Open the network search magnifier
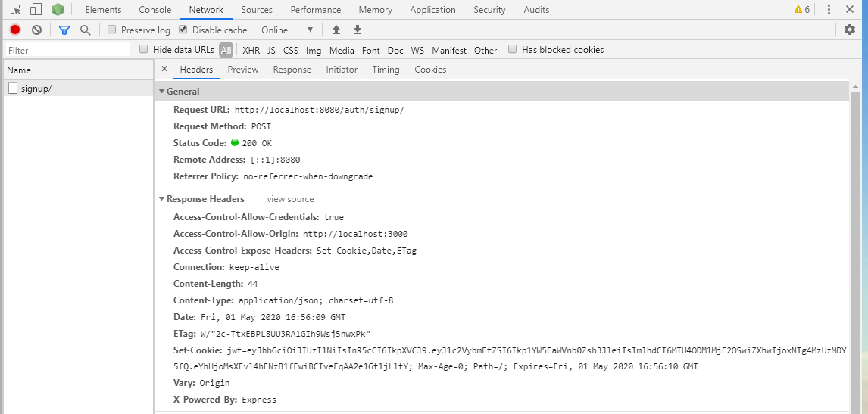 pyautogui.click(x=86, y=30)
